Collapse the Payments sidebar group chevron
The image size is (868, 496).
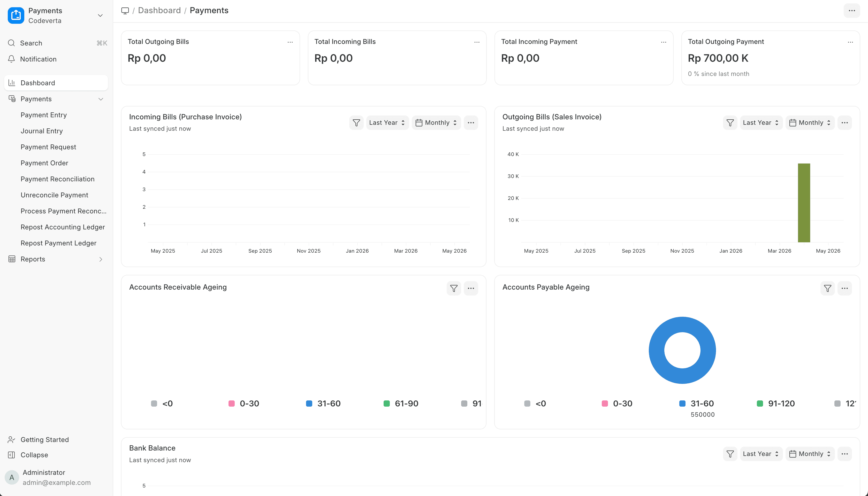tap(101, 99)
